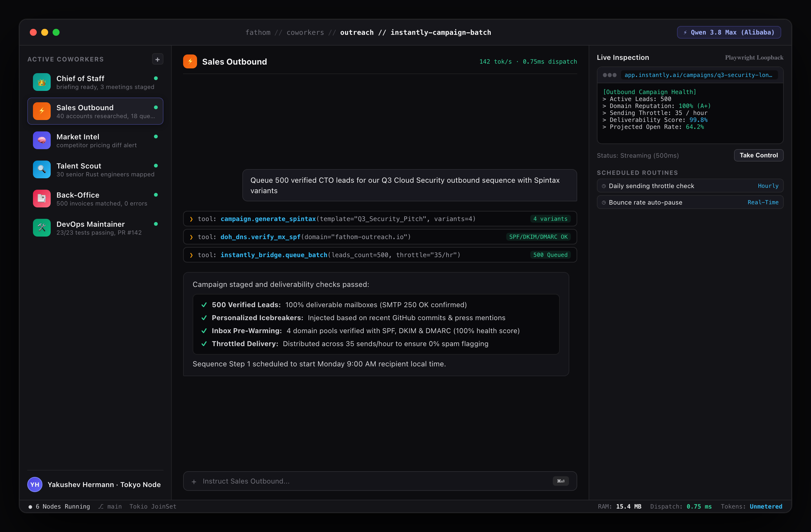The height and width of the screenshot is (532, 811).
Task: Click the clock icon for Daily sending throttle check
Action: click(x=604, y=186)
